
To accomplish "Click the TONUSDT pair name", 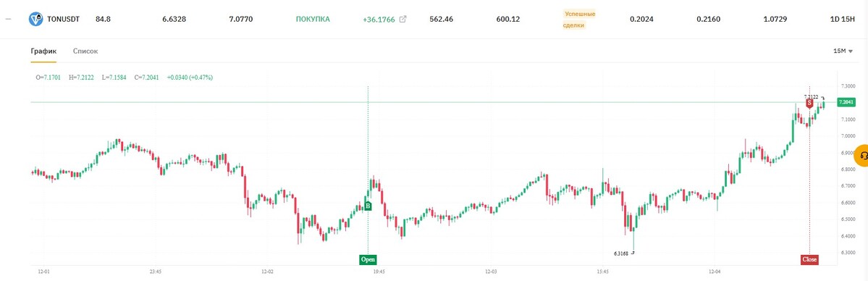I will [x=64, y=20].
